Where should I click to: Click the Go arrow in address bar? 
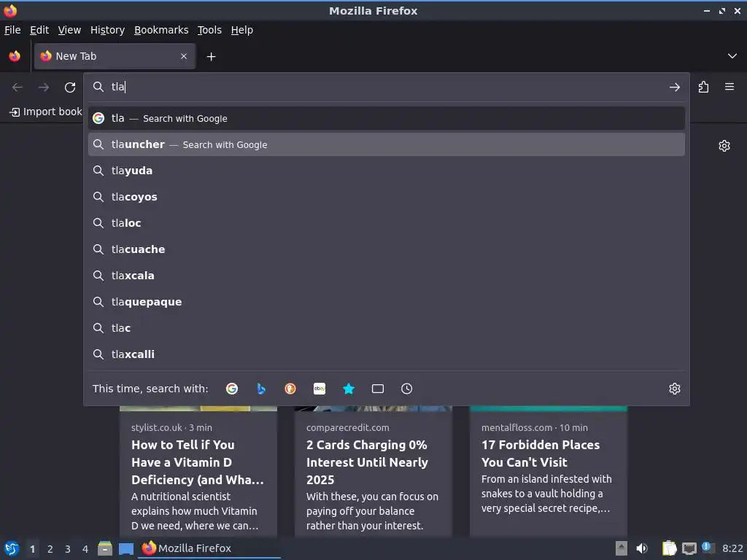[x=675, y=87]
